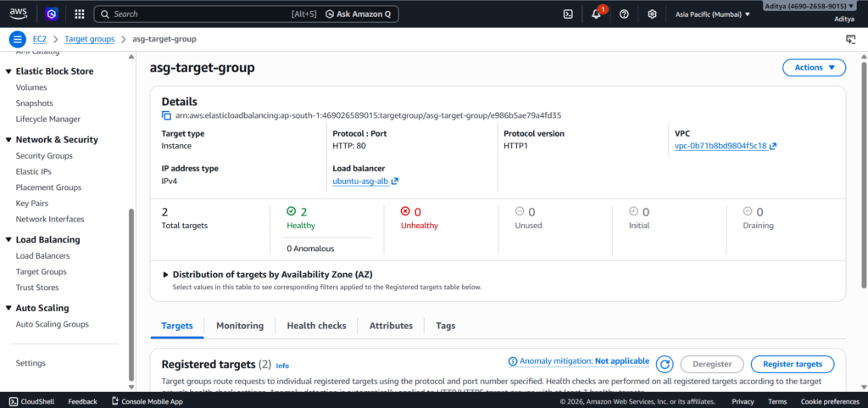868x408 pixels.
Task: Toggle the side navigation hamburger menu
Action: (16, 39)
